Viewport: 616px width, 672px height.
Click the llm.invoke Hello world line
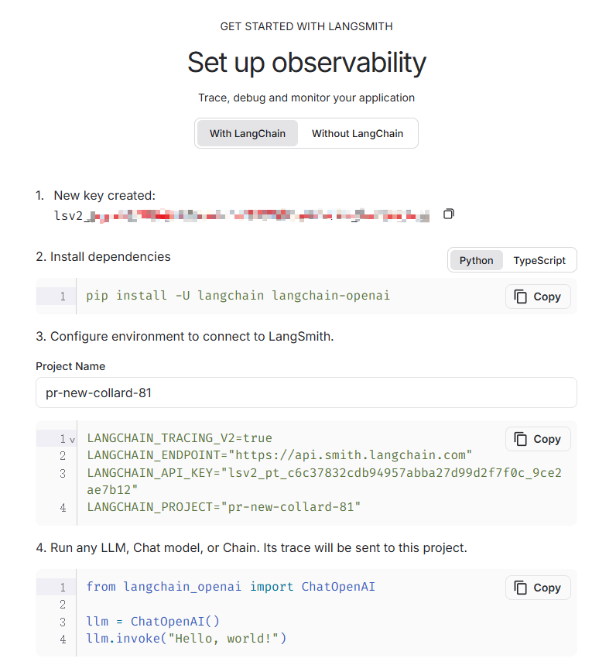pos(187,639)
